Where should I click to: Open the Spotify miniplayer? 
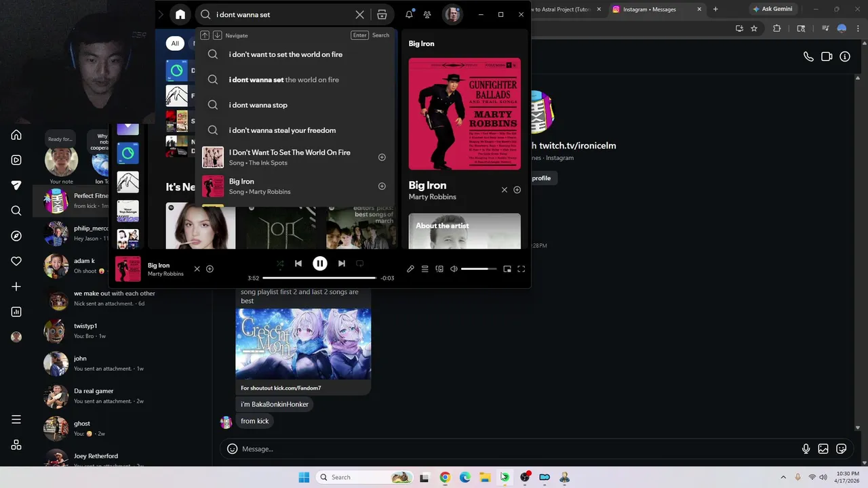(x=507, y=269)
